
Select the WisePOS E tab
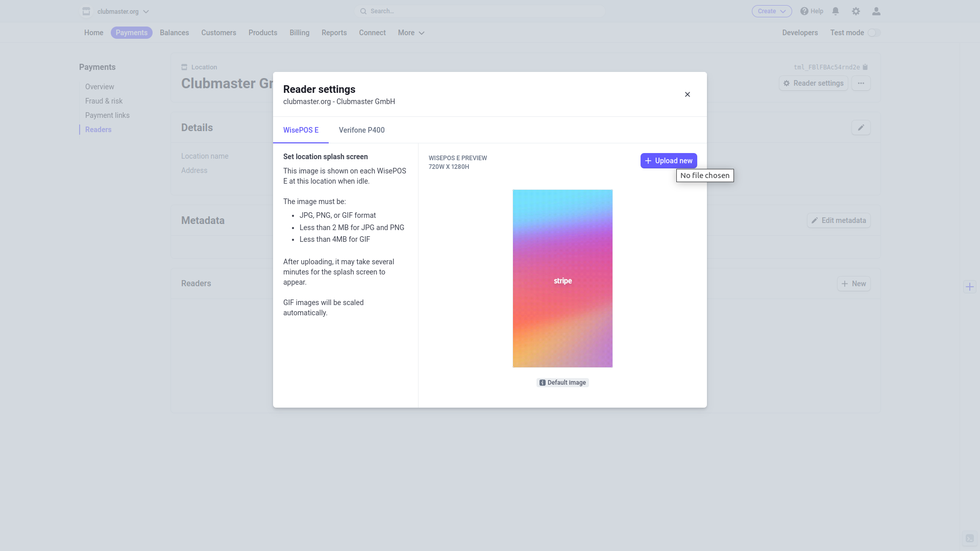[x=301, y=130]
